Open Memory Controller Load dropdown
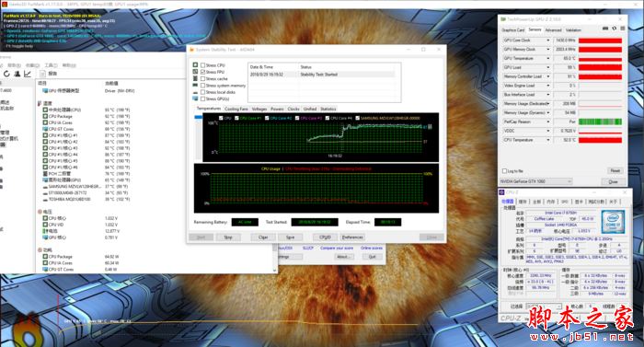Viewport: 644px width, 347px height. [547, 76]
